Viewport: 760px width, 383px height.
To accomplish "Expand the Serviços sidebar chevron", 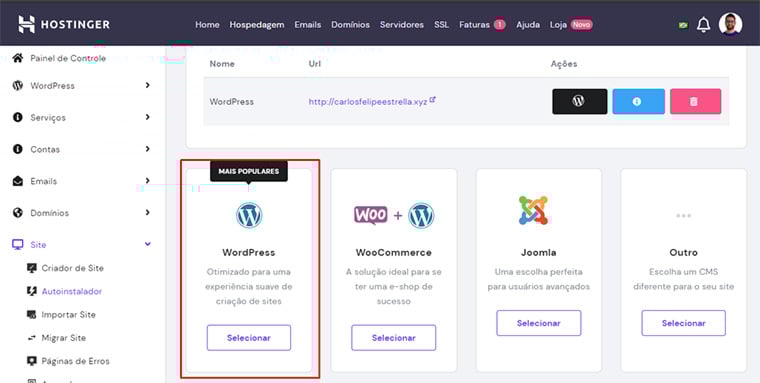I will (x=147, y=117).
